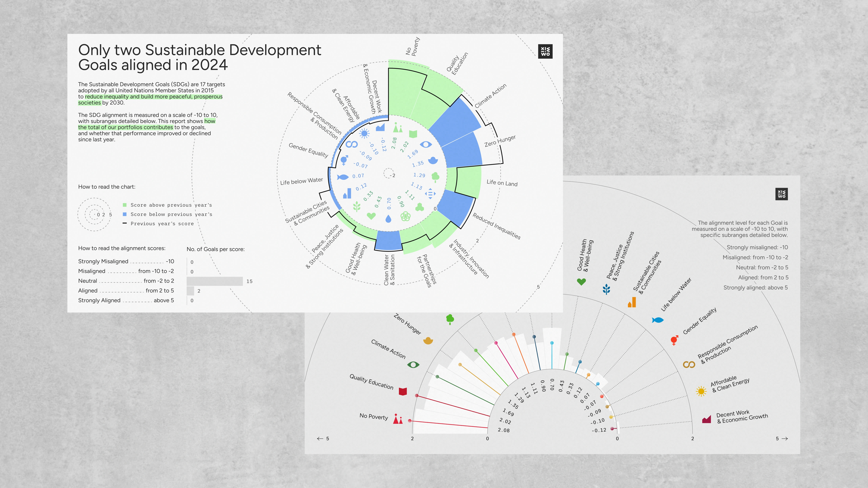Viewport: 868px width, 488px height.
Task: Click the red No Poverty icon in lower chart
Action: coord(398,419)
